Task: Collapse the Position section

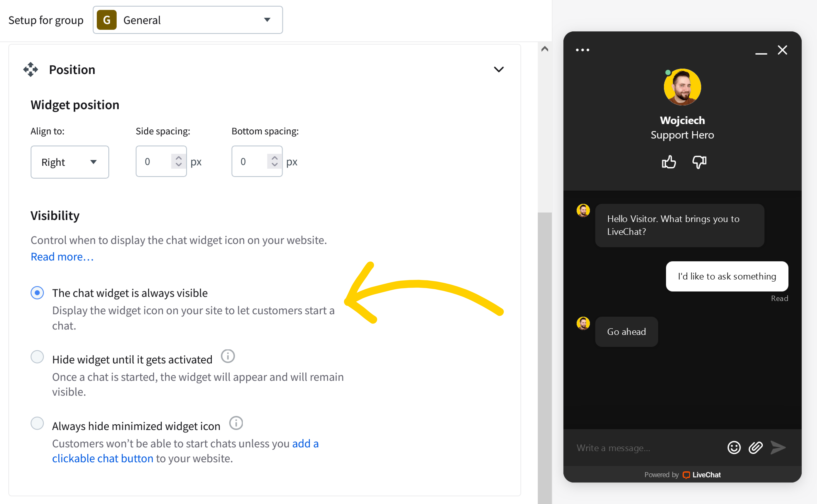Action: (499, 70)
